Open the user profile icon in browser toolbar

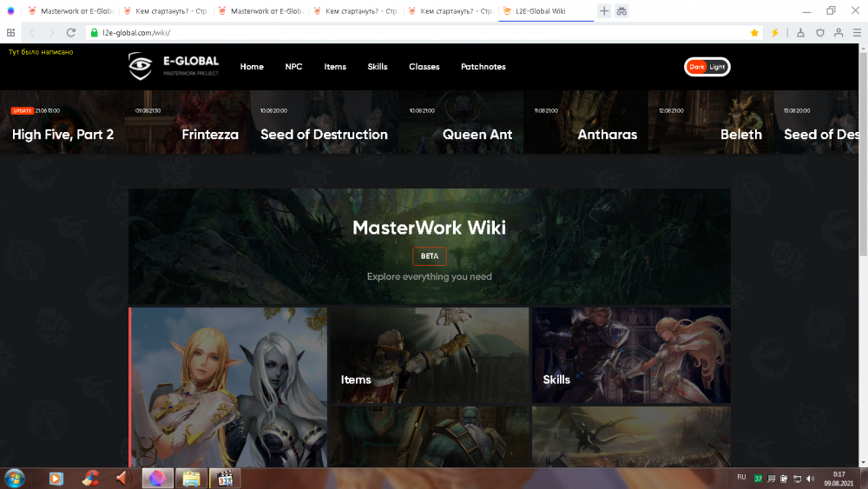[x=838, y=32]
